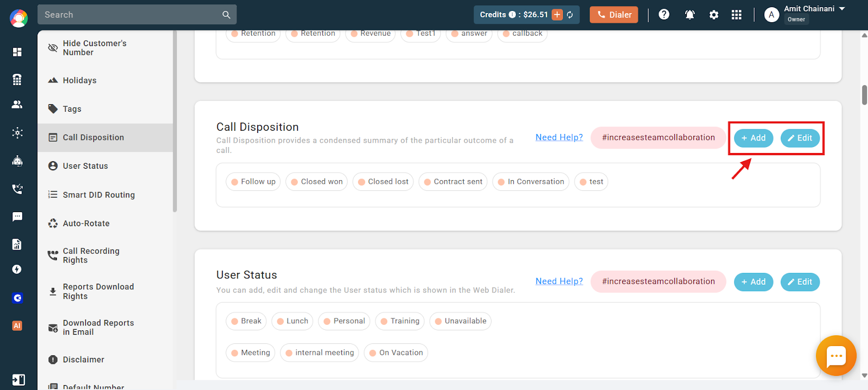Open the AI icon in left rail
868x390 pixels.
[17, 325]
